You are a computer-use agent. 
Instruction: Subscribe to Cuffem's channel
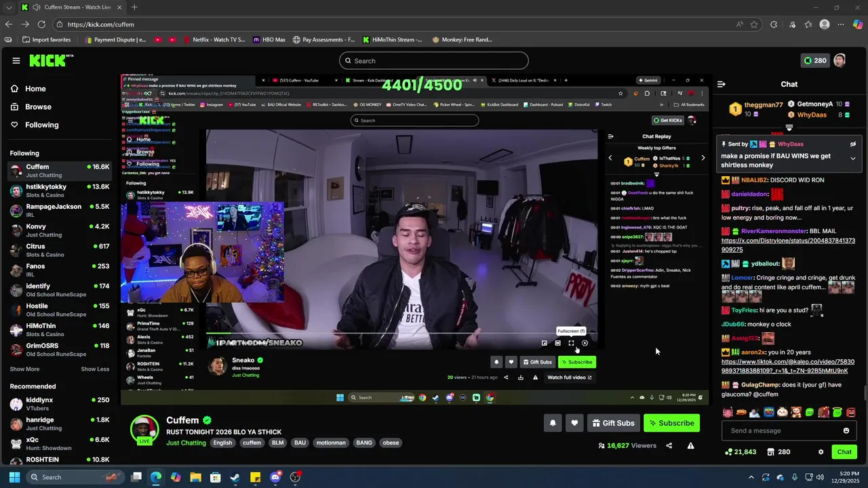click(x=671, y=423)
